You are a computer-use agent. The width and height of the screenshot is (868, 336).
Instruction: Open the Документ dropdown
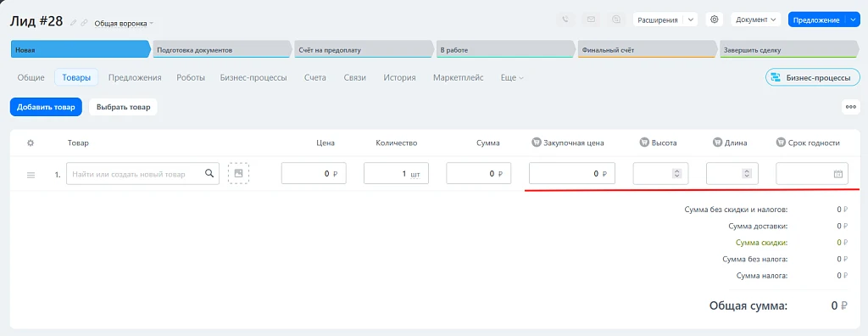tap(755, 20)
